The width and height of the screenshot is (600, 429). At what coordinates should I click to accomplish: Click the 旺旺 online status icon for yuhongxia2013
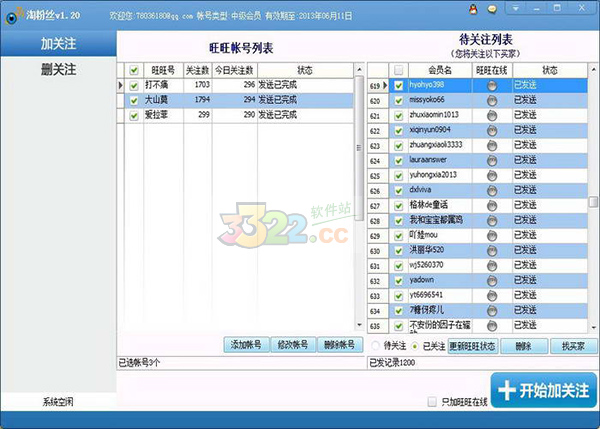(492, 176)
